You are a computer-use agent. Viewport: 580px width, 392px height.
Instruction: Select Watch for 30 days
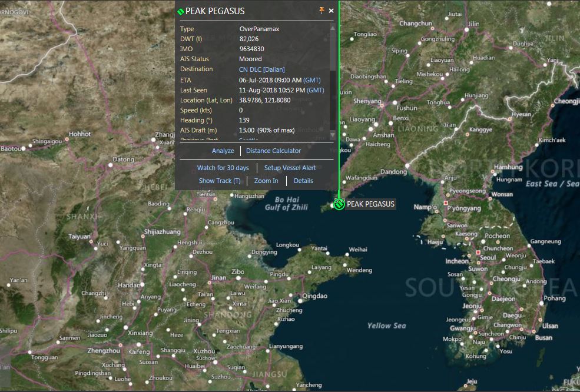pos(223,168)
